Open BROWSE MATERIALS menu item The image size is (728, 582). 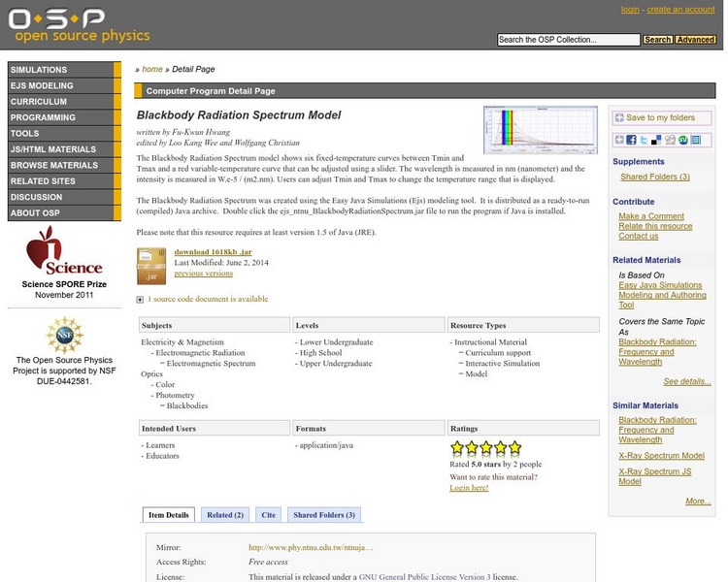pos(64,165)
